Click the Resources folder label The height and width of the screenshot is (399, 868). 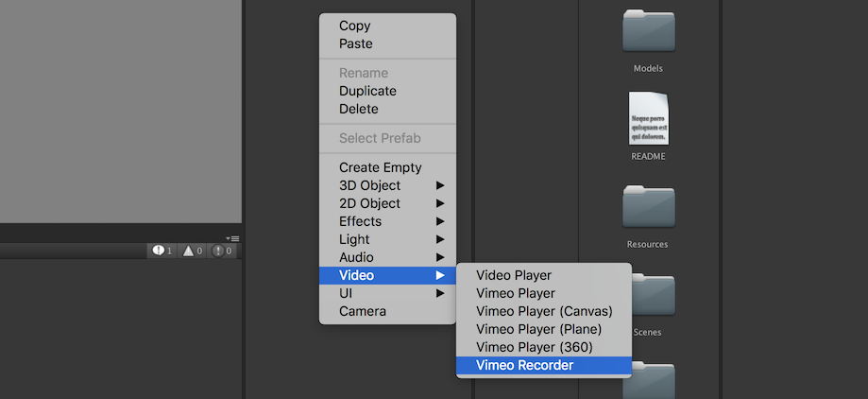[648, 244]
